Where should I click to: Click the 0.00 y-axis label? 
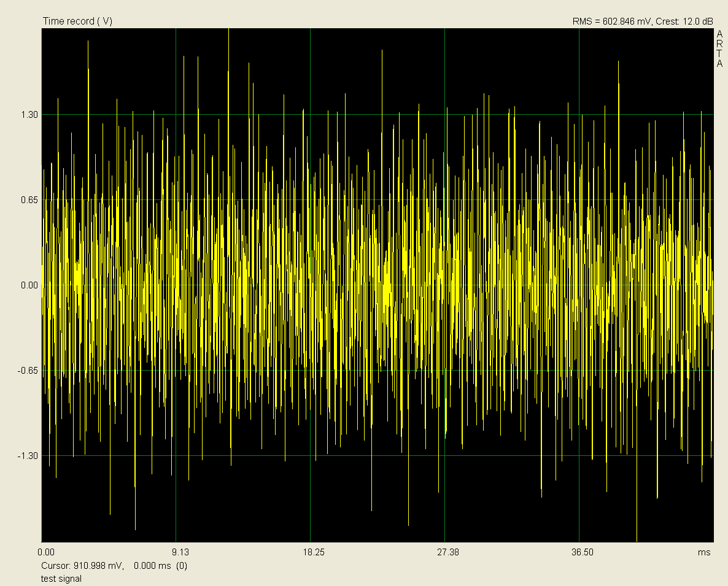click(29, 285)
